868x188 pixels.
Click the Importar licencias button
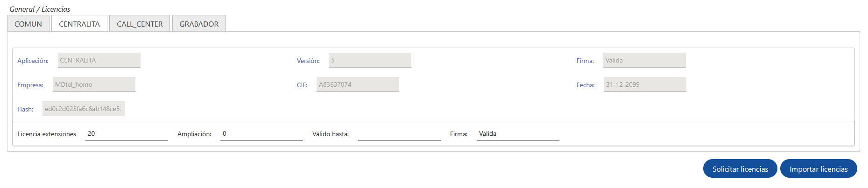coord(818,169)
